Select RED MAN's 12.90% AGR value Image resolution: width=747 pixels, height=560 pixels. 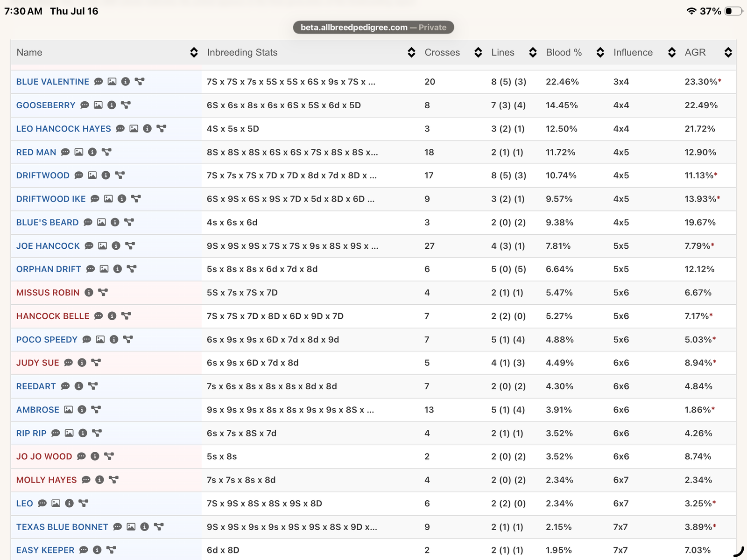point(700,152)
